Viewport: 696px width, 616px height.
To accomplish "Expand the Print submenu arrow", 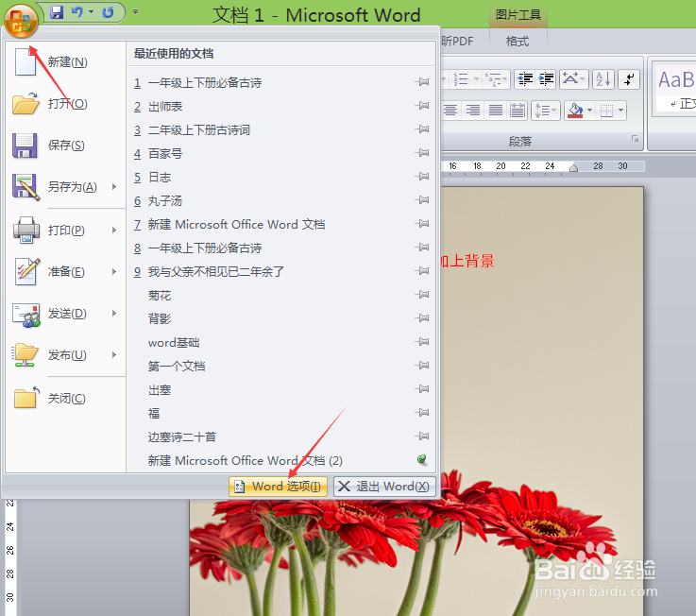I will point(114,231).
